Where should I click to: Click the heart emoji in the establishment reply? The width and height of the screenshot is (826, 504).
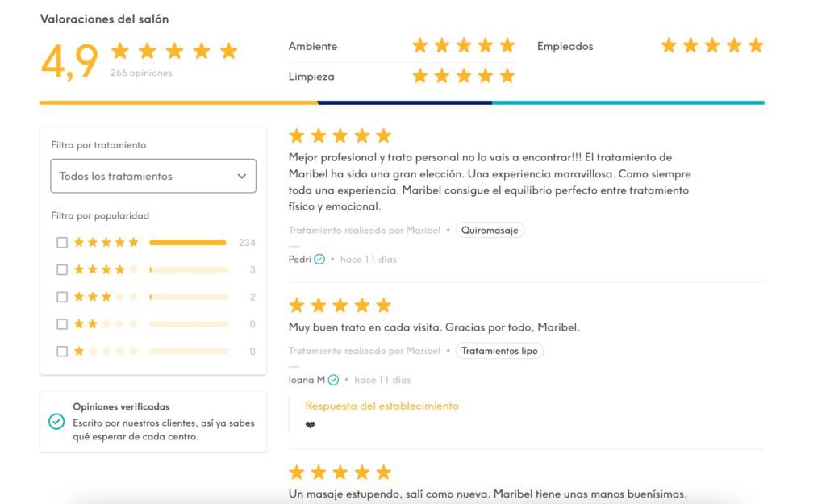(x=311, y=425)
